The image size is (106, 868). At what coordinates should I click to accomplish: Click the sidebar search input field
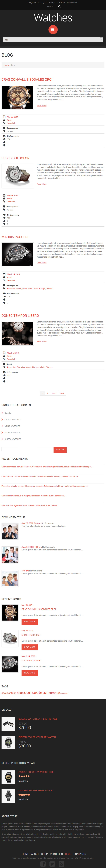click(27, 449)
